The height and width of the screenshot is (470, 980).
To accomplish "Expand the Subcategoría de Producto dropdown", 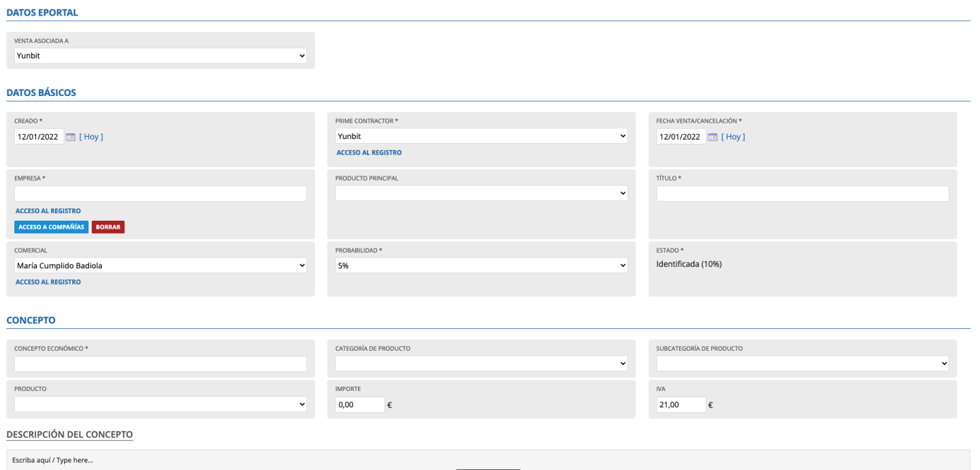I will click(802, 364).
